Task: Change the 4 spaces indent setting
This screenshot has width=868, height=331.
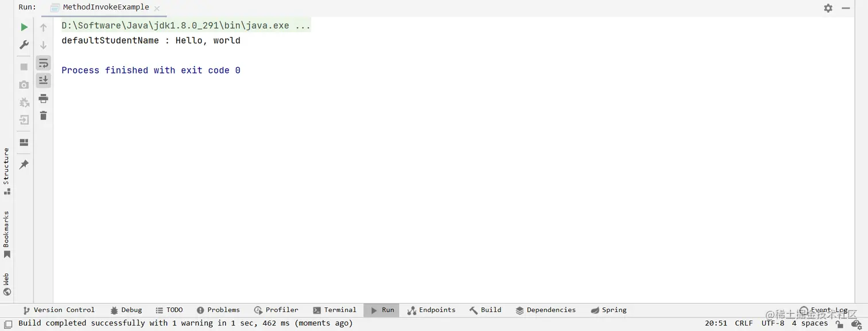Action: 810,324
